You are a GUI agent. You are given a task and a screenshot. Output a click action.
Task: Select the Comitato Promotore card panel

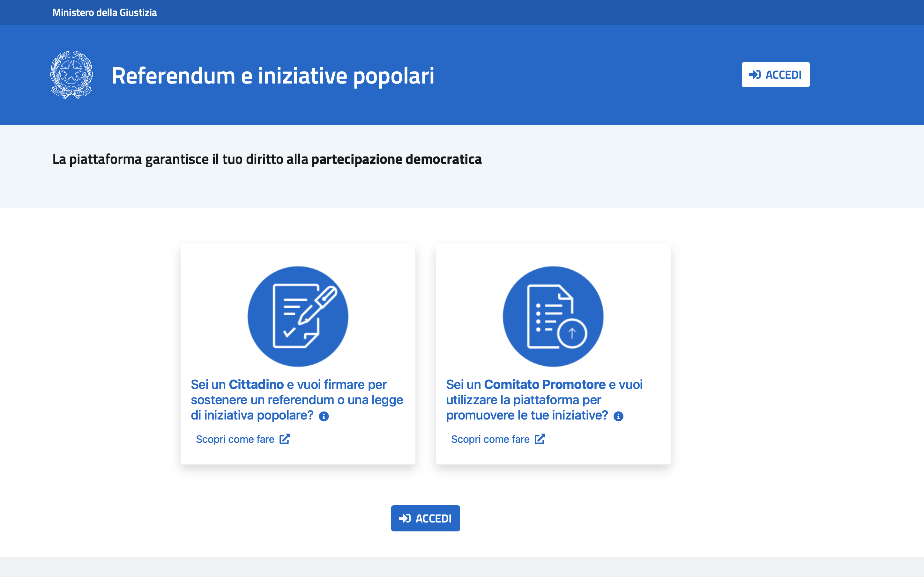coord(553,354)
